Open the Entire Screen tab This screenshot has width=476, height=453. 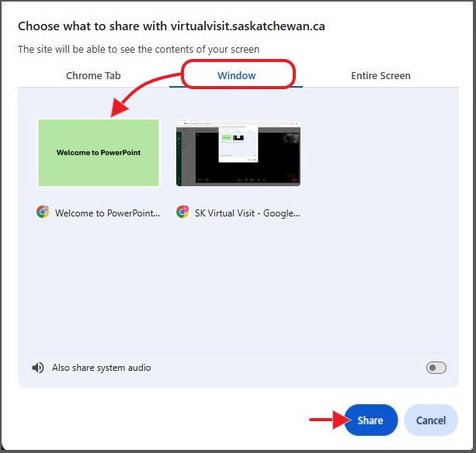[x=380, y=75]
